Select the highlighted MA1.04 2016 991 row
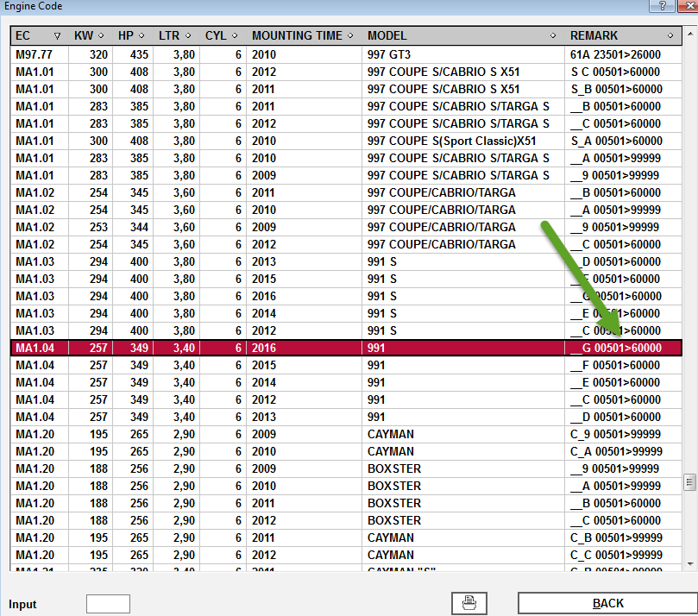This screenshot has width=698, height=616. (345, 348)
